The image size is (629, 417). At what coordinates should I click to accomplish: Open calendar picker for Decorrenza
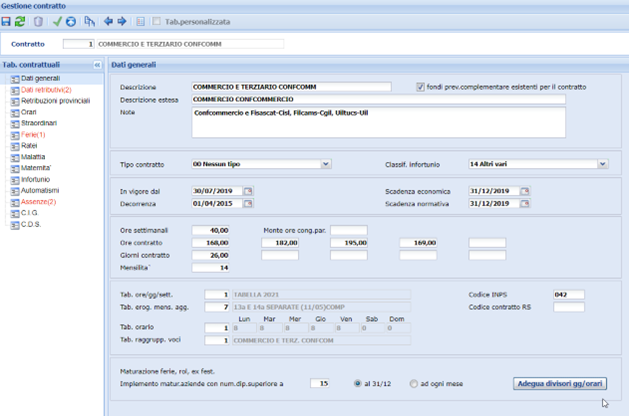tap(248, 204)
